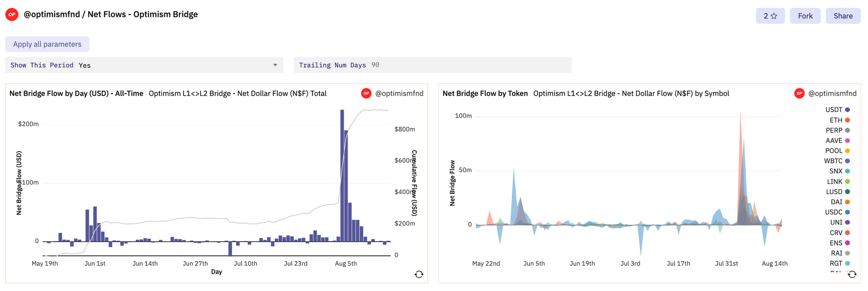
Task: Open the @optimismfnd profile from the dashboard title
Action: click(52, 14)
